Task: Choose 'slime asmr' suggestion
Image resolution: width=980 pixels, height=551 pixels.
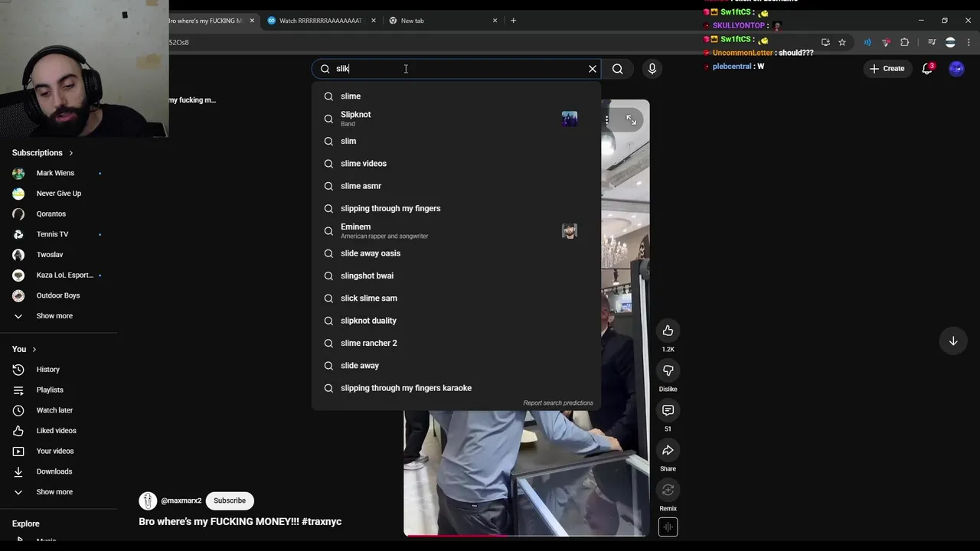Action: click(456, 186)
